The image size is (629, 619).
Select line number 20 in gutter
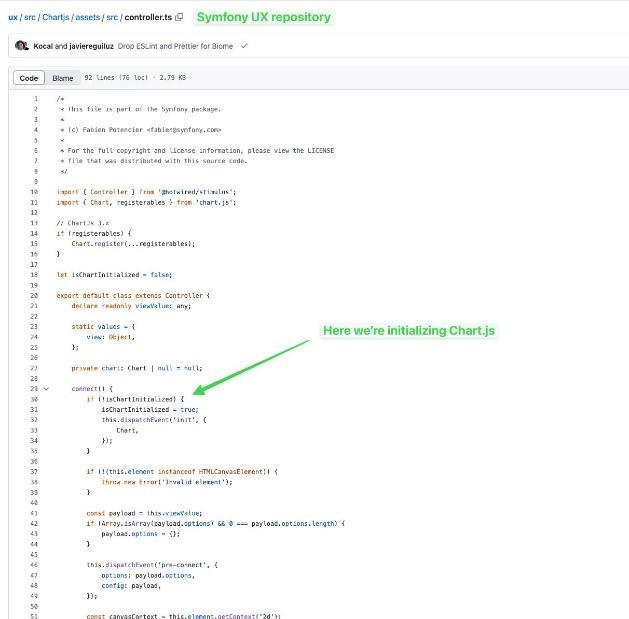[x=34, y=295]
